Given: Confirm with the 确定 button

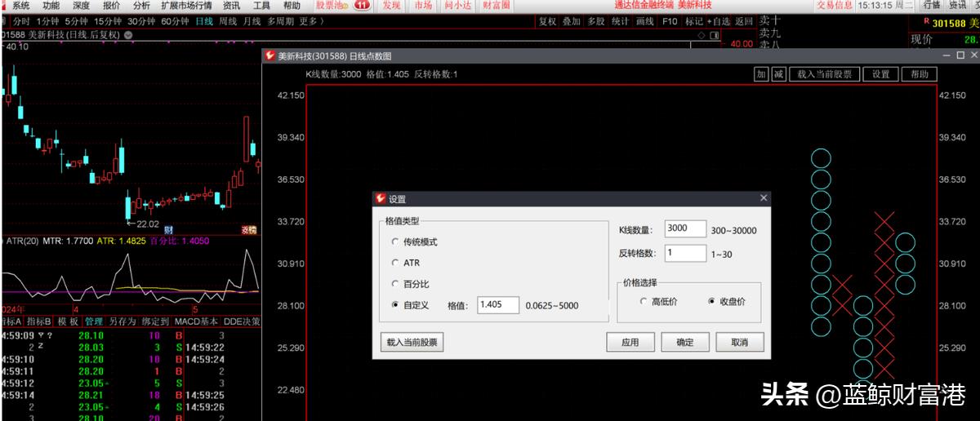Looking at the screenshot, I should click(685, 342).
